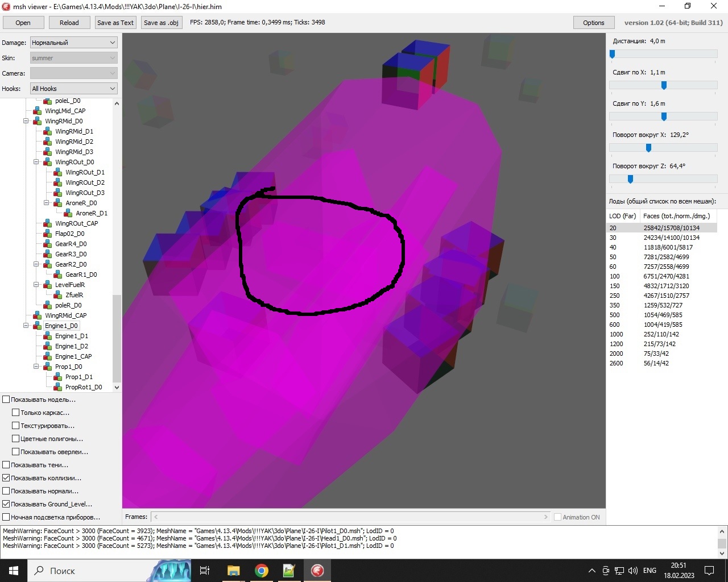Enable the 'Показывать оверлеи' checkbox

16,452
